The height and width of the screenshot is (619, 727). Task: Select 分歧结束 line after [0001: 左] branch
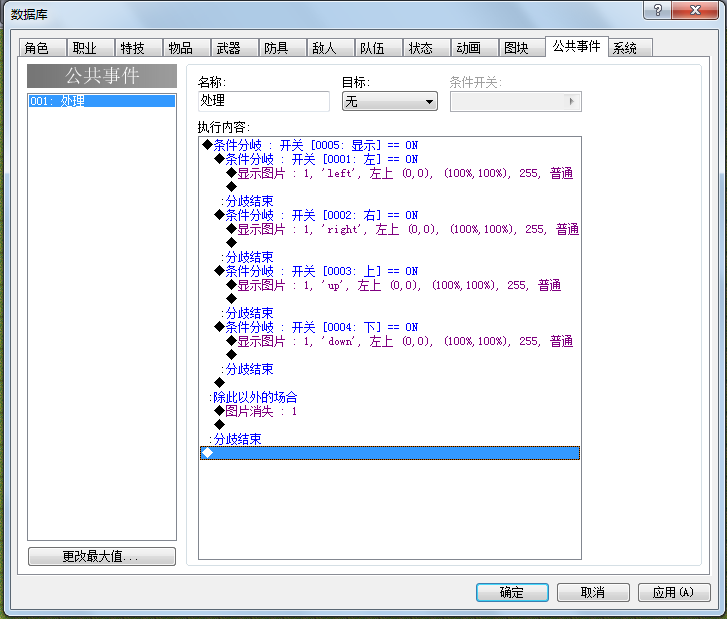point(390,201)
